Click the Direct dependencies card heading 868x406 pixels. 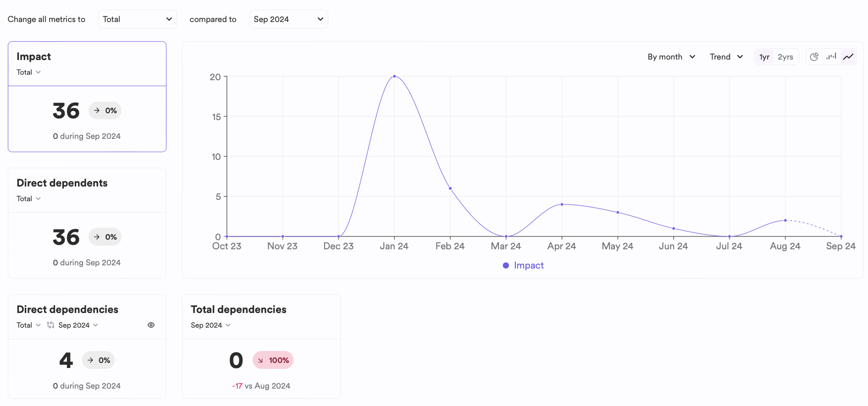(x=67, y=309)
